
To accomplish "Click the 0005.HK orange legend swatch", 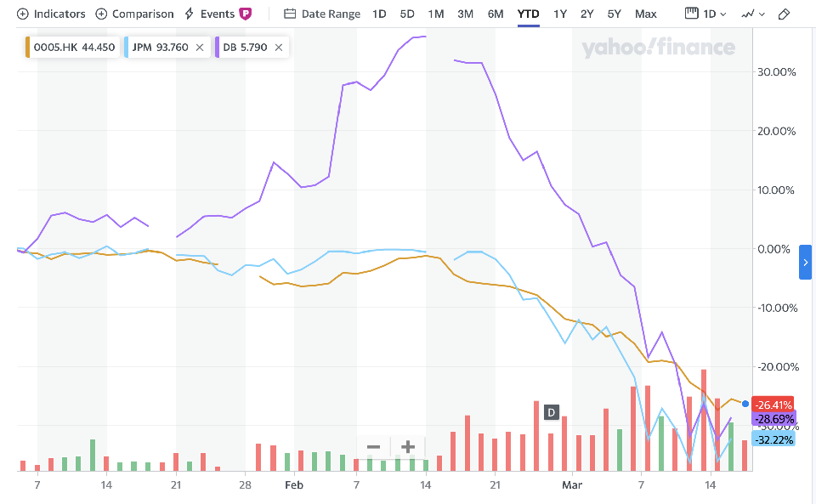I will 27,48.
